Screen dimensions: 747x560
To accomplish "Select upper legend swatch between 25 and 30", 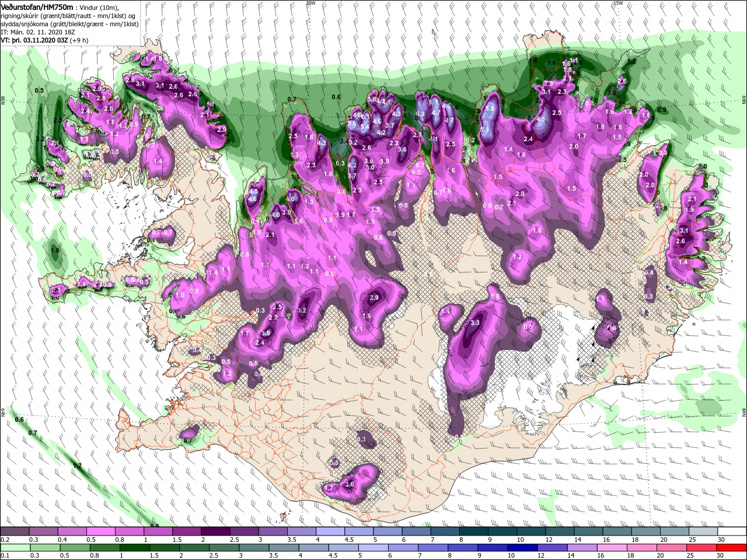I will tap(703, 531).
